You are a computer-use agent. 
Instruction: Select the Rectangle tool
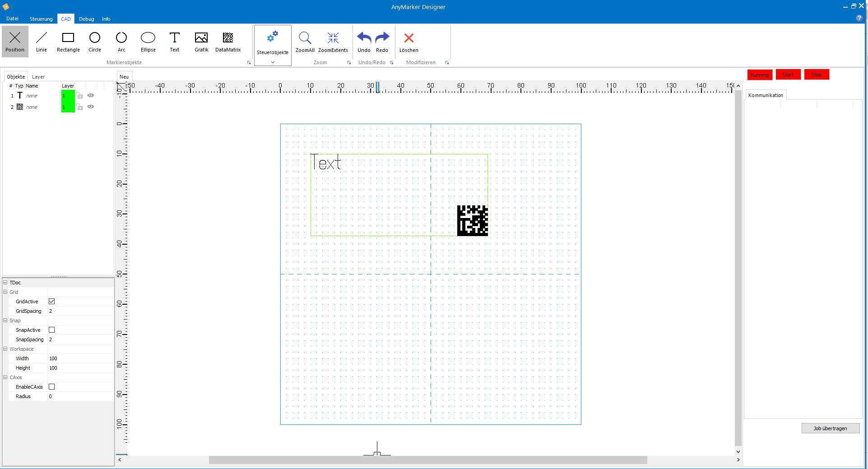[x=68, y=42]
